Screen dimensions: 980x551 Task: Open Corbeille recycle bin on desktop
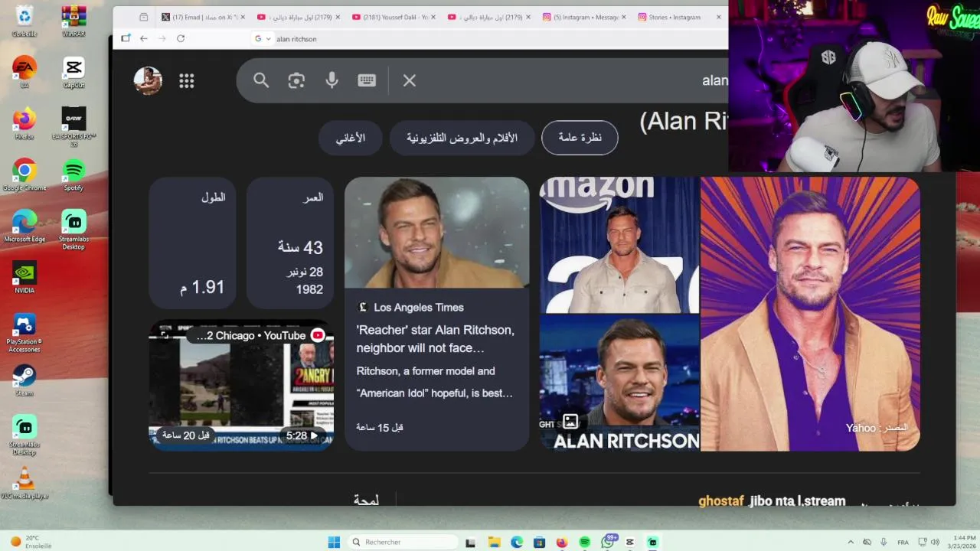24,21
